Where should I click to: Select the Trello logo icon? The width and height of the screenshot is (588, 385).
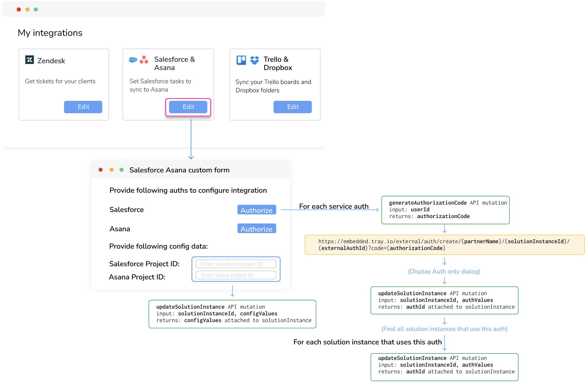(241, 60)
